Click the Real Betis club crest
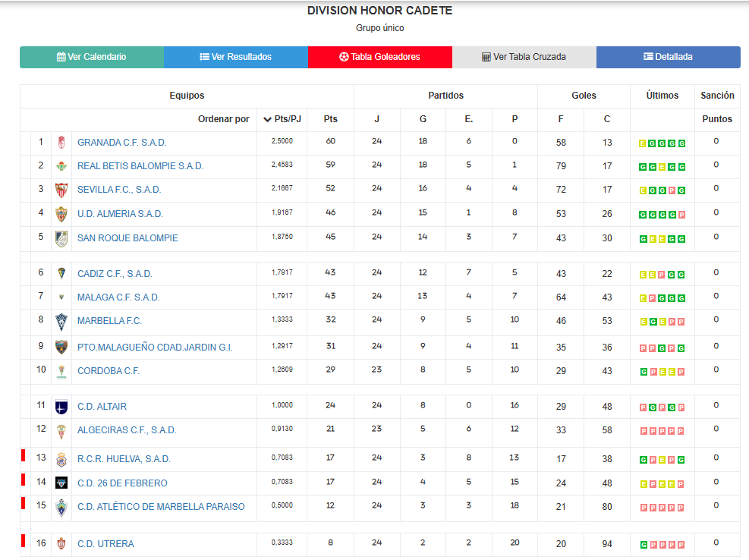The height and width of the screenshot is (560, 749). 61,166
